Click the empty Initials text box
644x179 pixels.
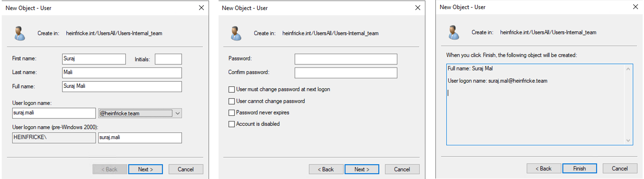coord(168,59)
